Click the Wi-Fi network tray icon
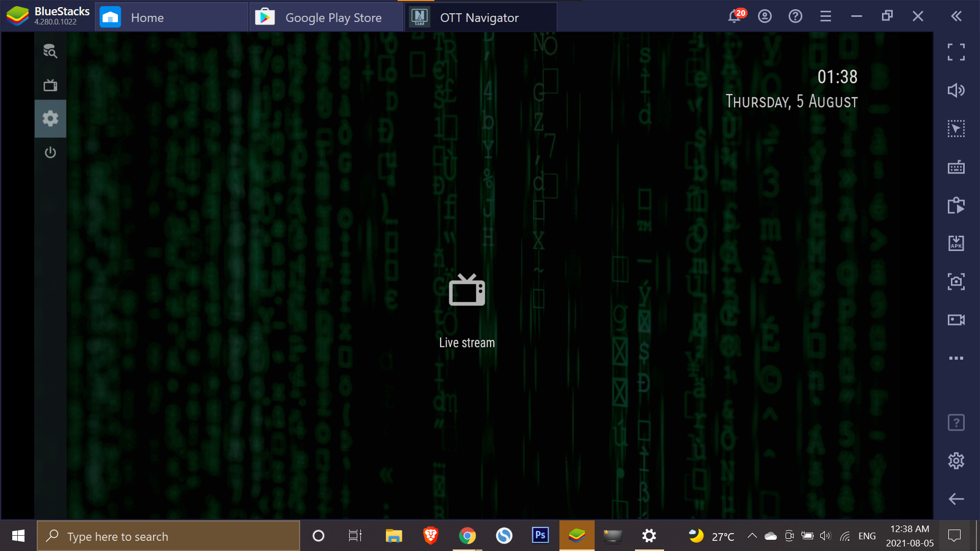The height and width of the screenshot is (551, 980). (x=845, y=536)
